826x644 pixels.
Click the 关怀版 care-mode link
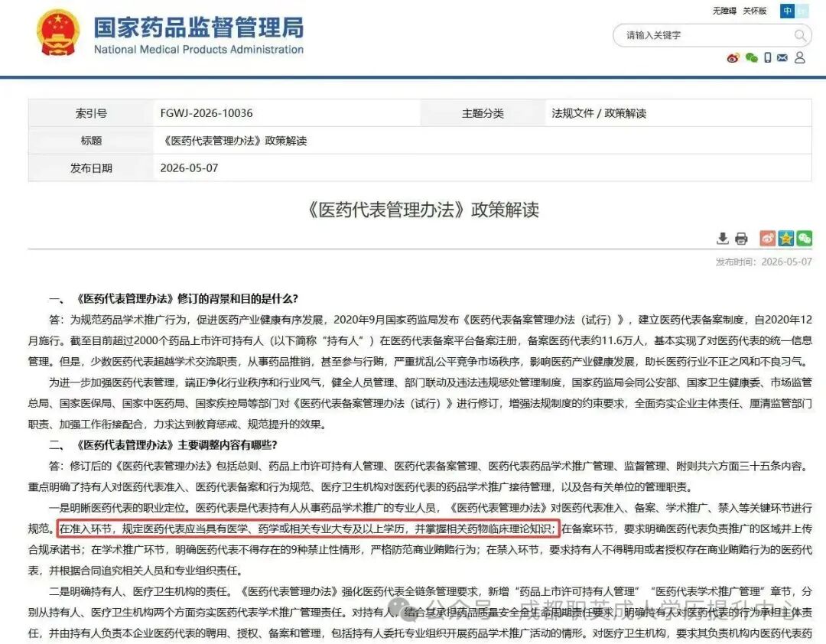click(754, 11)
